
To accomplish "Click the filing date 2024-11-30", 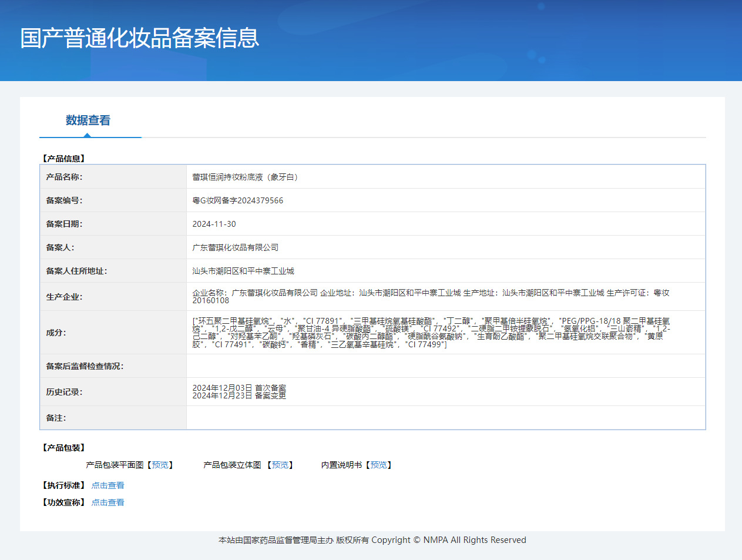I will pyautogui.click(x=214, y=224).
